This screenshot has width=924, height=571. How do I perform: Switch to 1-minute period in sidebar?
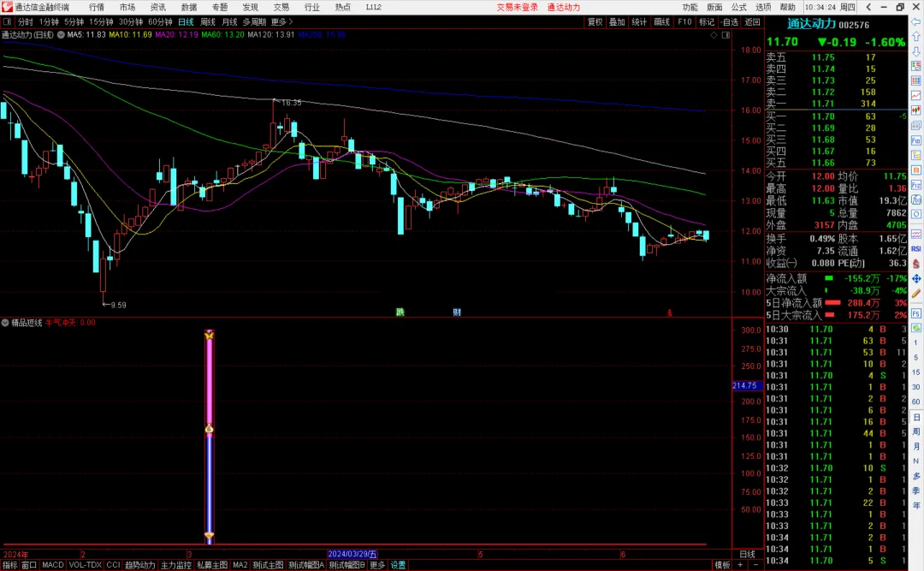pos(915,342)
